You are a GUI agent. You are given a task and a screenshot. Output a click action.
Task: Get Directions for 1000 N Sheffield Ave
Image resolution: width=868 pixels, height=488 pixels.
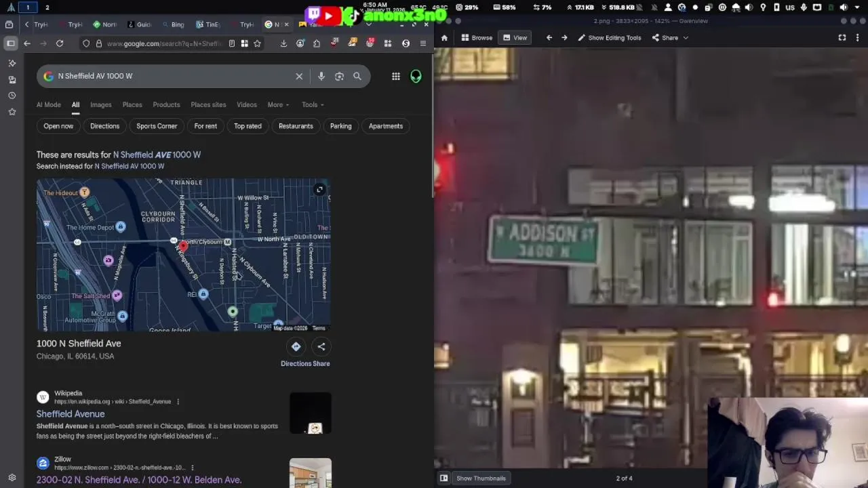[296, 347]
